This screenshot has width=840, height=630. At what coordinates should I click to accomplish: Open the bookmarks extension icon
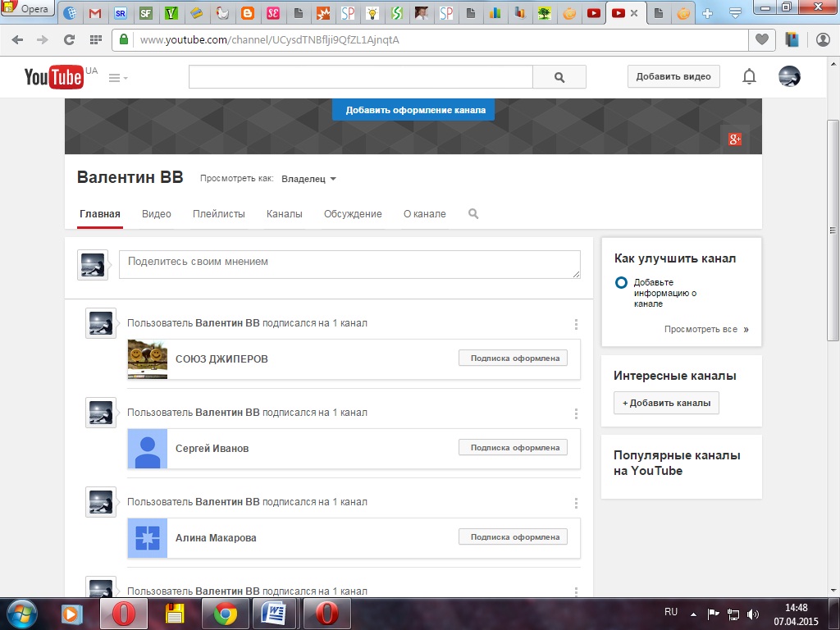tap(792, 39)
